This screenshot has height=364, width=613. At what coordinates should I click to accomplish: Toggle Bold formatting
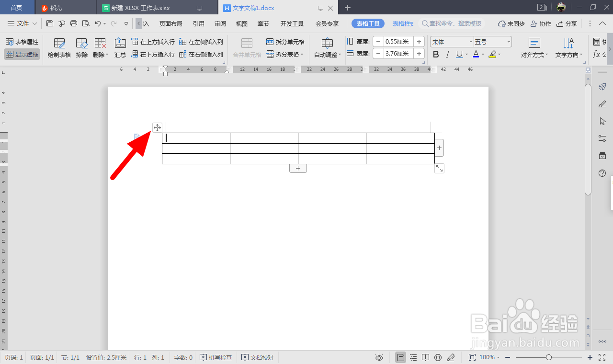pos(436,55)
